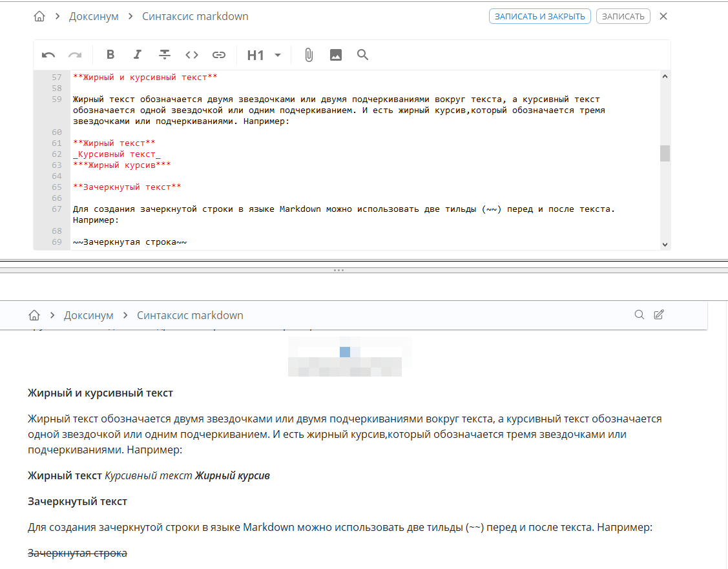
Task: Click the edit pencil icon in preview header
Action: pos(659,315)
